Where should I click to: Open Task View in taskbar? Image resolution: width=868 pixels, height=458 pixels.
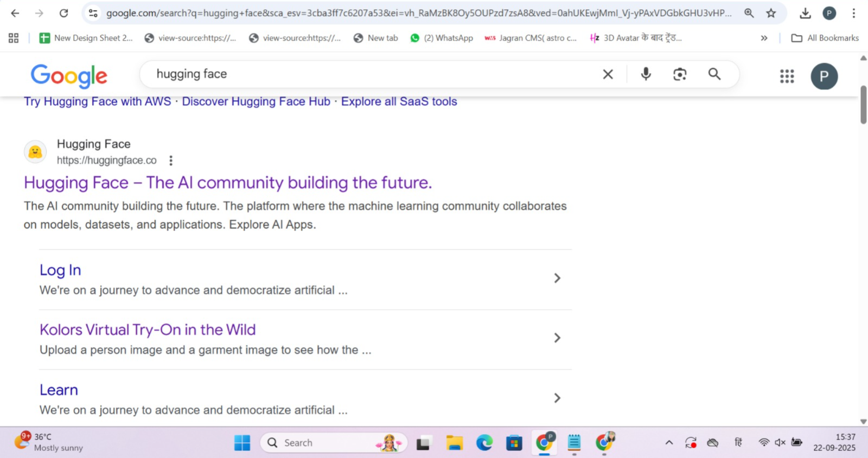pyautogui.click(x=424, y=443)
